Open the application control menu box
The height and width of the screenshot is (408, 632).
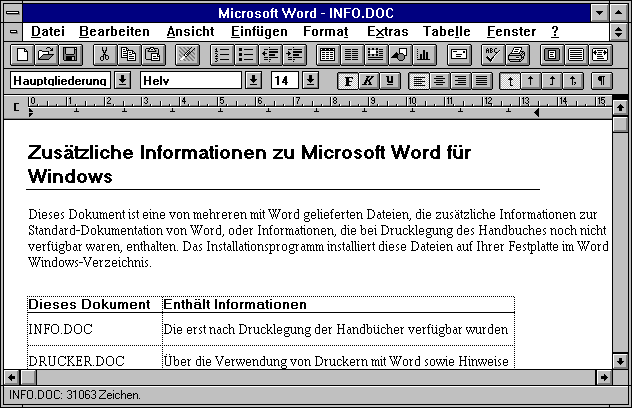(x=13, y=13)
